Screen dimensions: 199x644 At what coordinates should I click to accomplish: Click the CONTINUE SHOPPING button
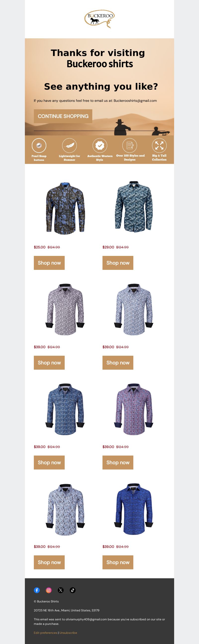(x=63, y=116)
